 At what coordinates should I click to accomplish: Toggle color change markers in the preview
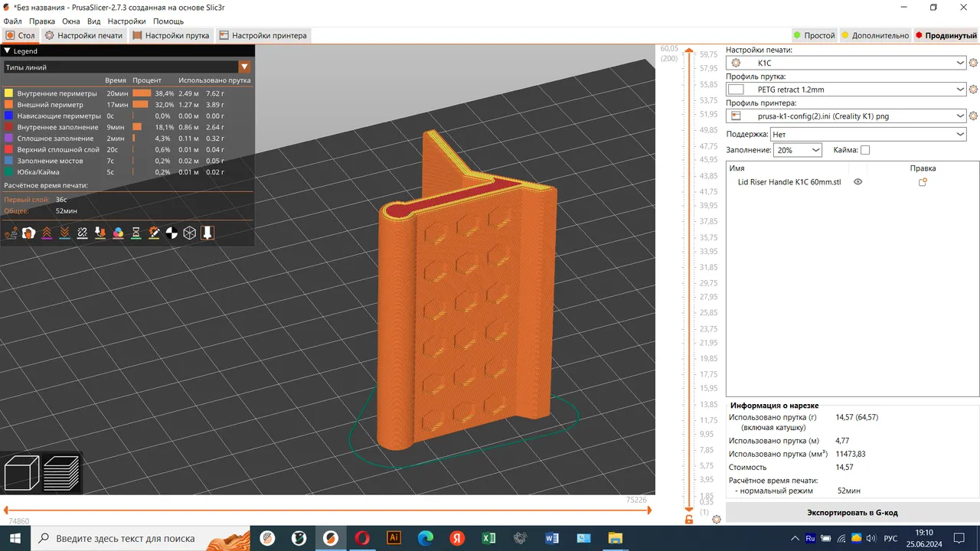[x=117, y=233]
